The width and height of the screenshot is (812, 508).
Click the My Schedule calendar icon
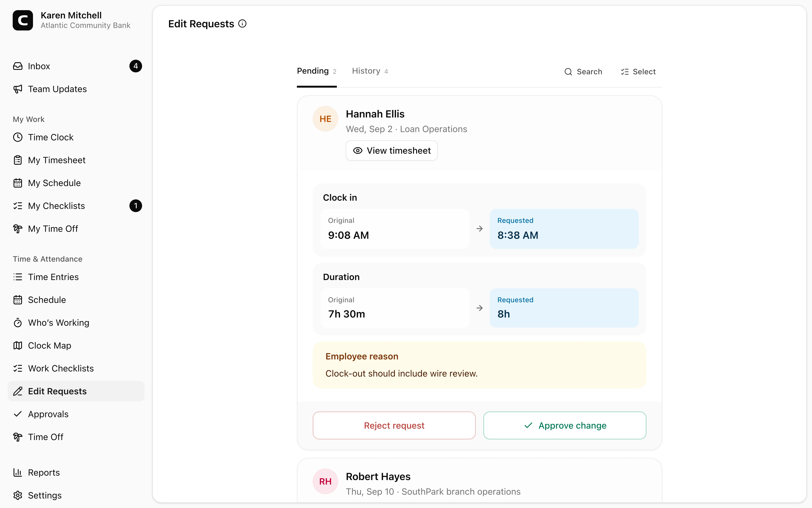click(x=18, y=183)
